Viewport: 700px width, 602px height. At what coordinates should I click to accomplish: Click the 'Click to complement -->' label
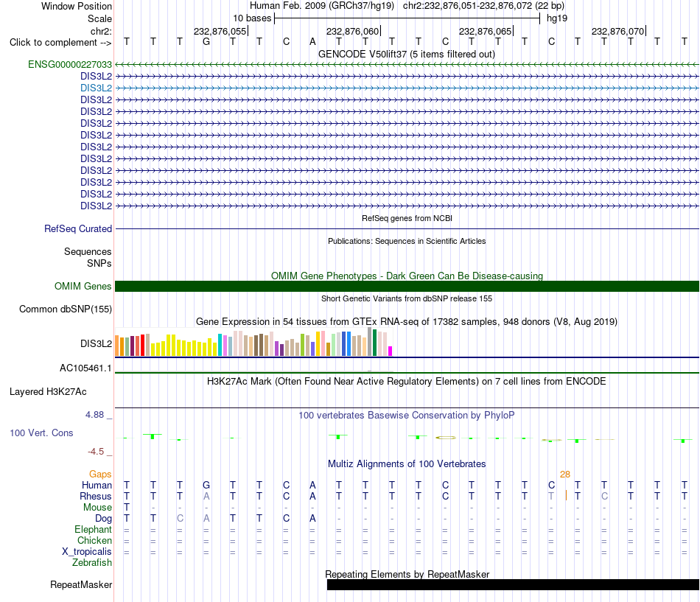point(60,43)
